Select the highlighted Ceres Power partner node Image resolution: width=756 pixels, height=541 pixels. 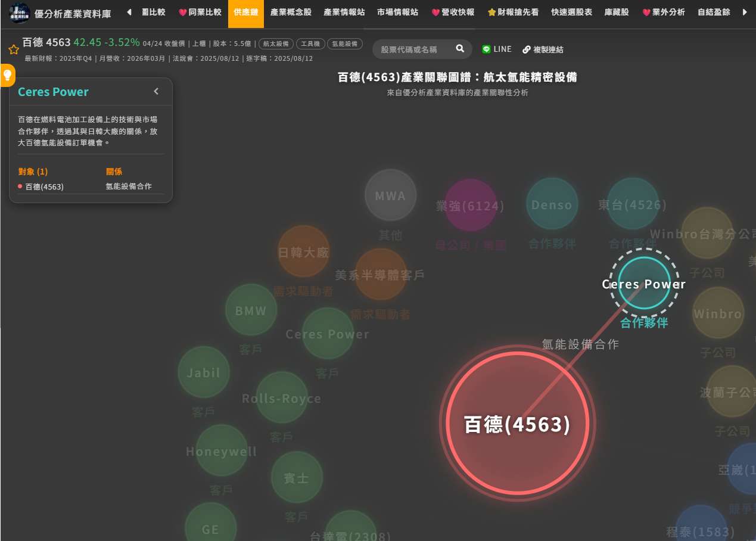[644, 283]
